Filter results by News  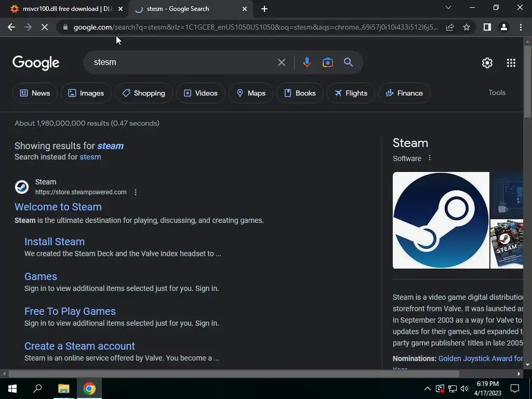tap(35, 93)
